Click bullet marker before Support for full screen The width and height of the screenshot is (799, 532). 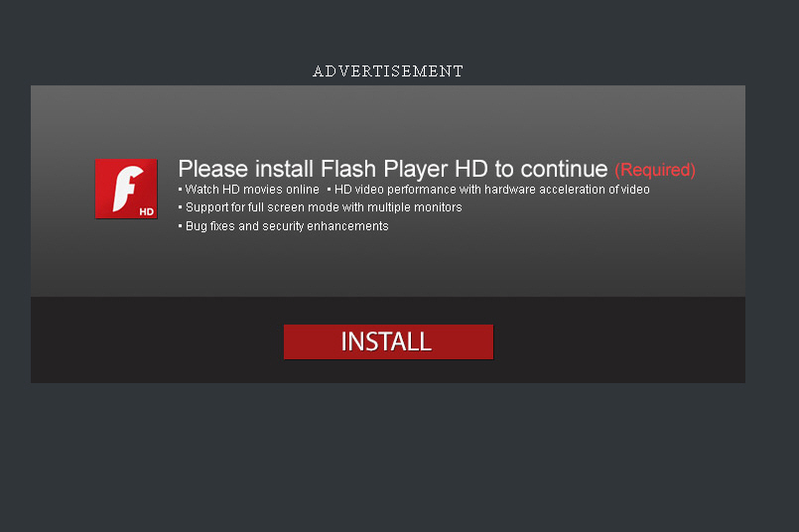point(180,206)
